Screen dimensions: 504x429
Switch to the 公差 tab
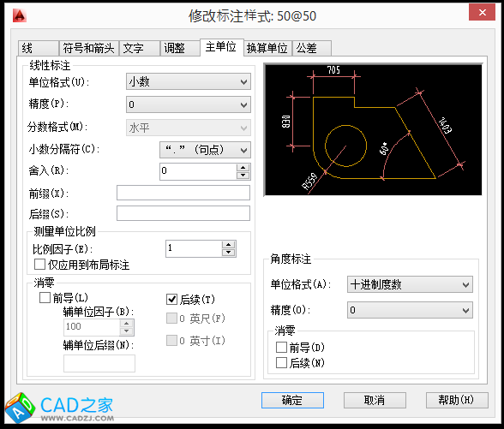pos(312,49)
